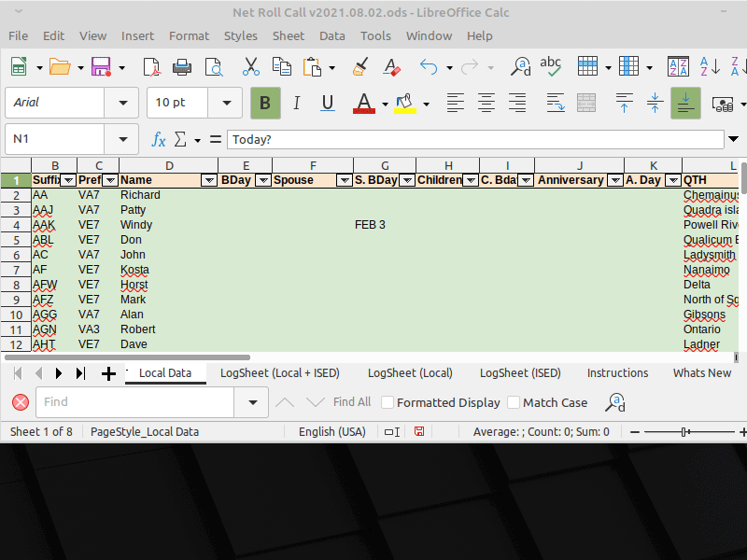The image size is (747, 560).
Task: Undo the last action
Action: [429, 66]
